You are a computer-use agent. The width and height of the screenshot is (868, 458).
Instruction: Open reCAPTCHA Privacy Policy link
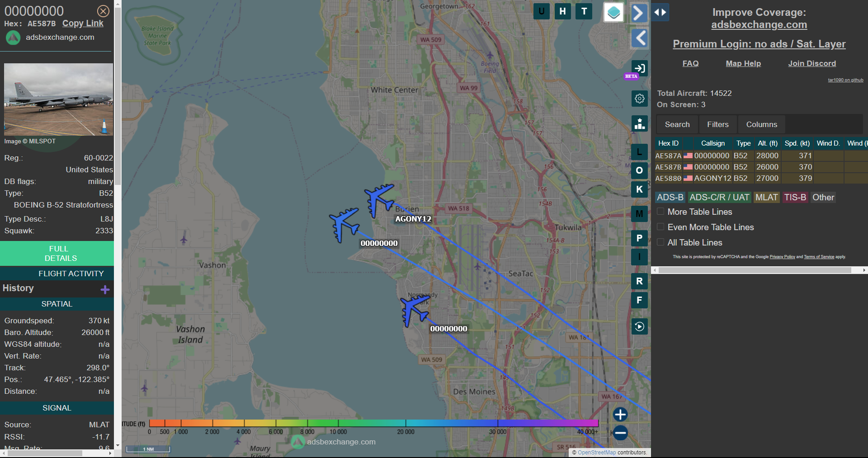click(782, 257)
